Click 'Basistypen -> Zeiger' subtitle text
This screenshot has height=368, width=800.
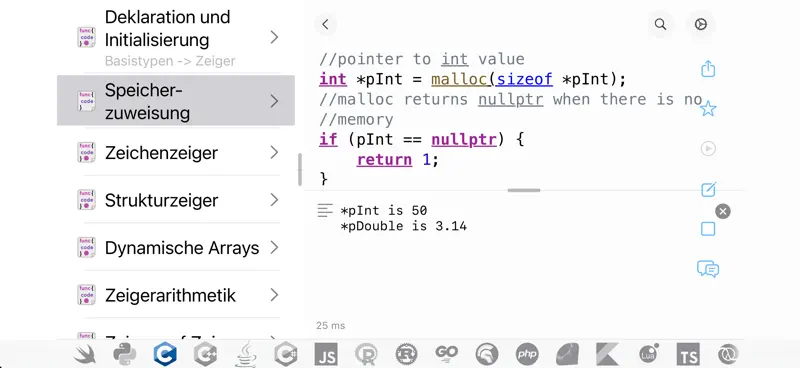(x=170, y=61)
